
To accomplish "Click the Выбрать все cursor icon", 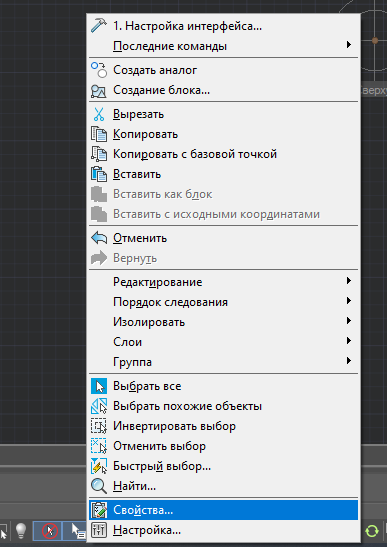I will click(x=99, y=387).
